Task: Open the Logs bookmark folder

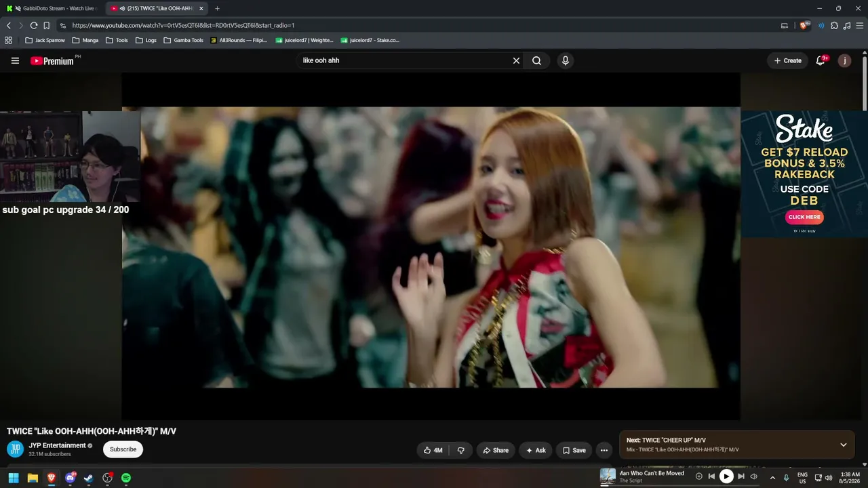Action: click(146, 40)
